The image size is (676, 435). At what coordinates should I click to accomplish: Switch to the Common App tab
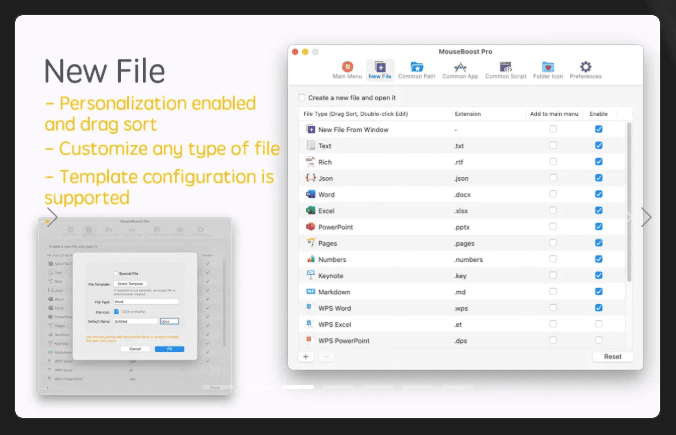pyautogui.click(x=460, y=70)
